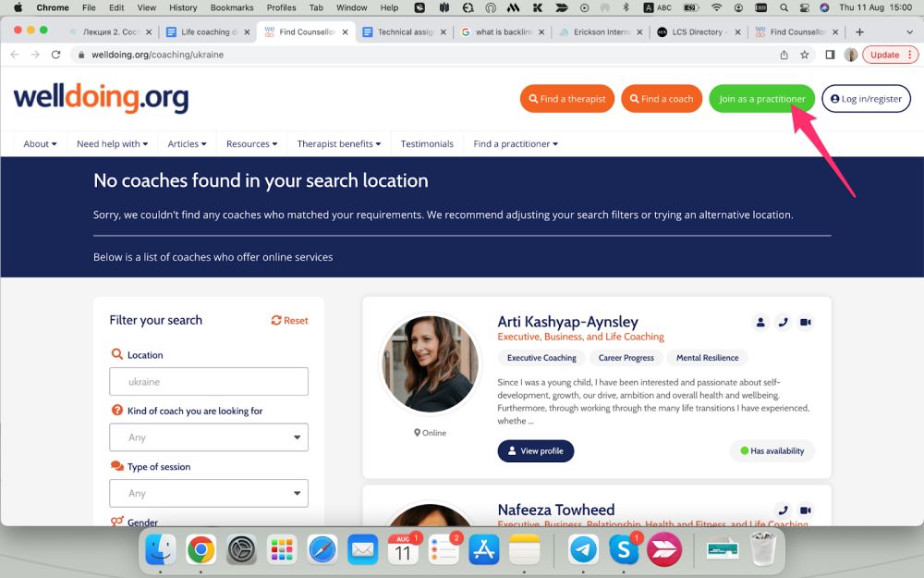Click the Arti Kashyap-Aynsley profile person icon
The width and height of the screenshot is (924, 578).
point(760,322)
